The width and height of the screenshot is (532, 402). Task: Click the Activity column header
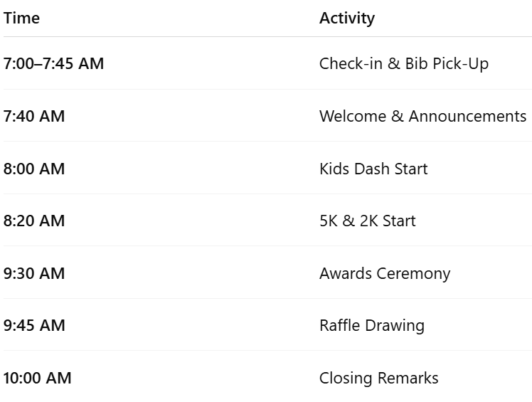[x=347, y=18]
